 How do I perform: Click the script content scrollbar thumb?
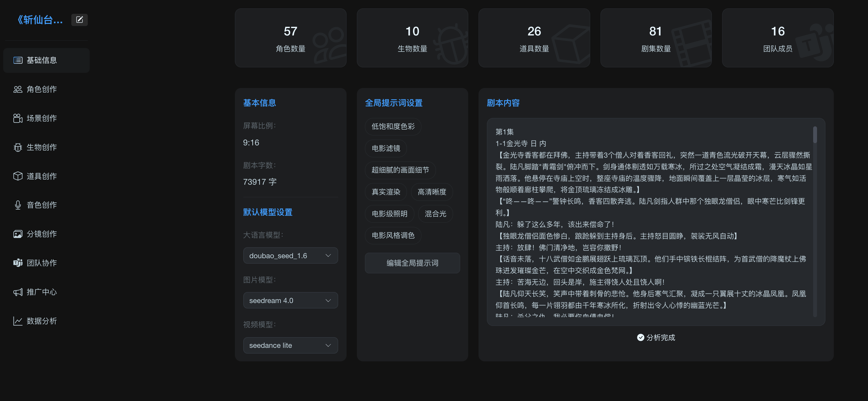(x=815, y=135)
